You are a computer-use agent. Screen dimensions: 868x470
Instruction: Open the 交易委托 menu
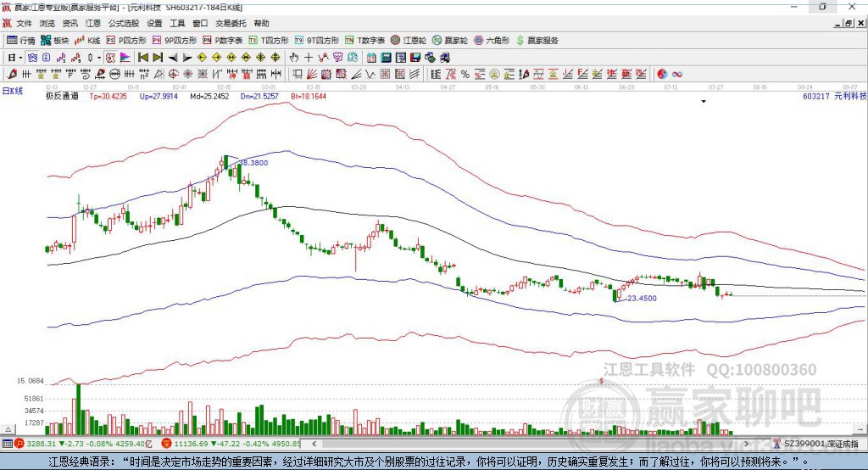(x=231, y=23)
